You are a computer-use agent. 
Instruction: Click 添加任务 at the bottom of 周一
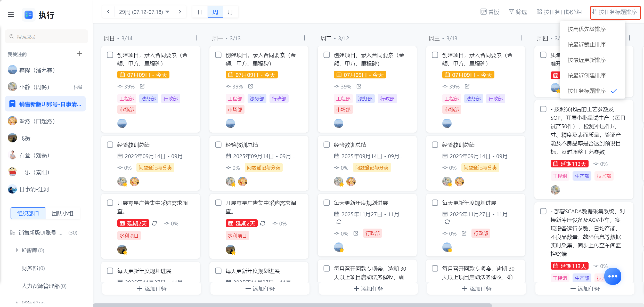260,288
